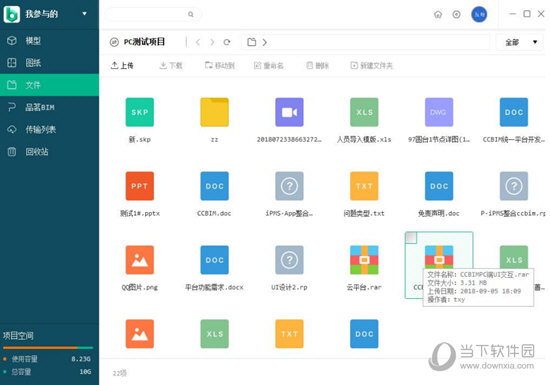Click the 新建文件夹 new folder button
The image size is (550, 385).
tap(372, 66)
